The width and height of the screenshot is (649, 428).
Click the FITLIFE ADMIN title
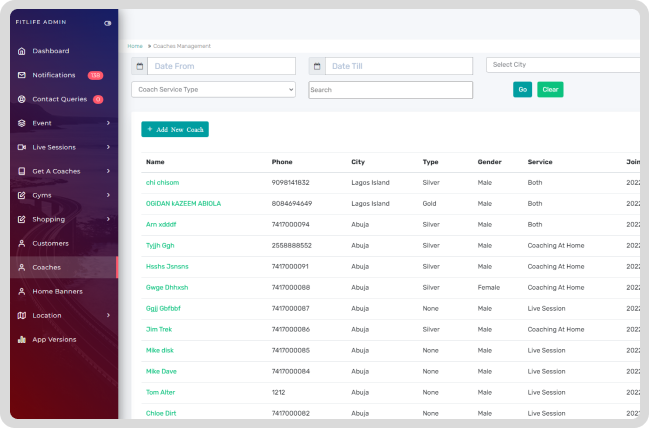tap(41, 22)
